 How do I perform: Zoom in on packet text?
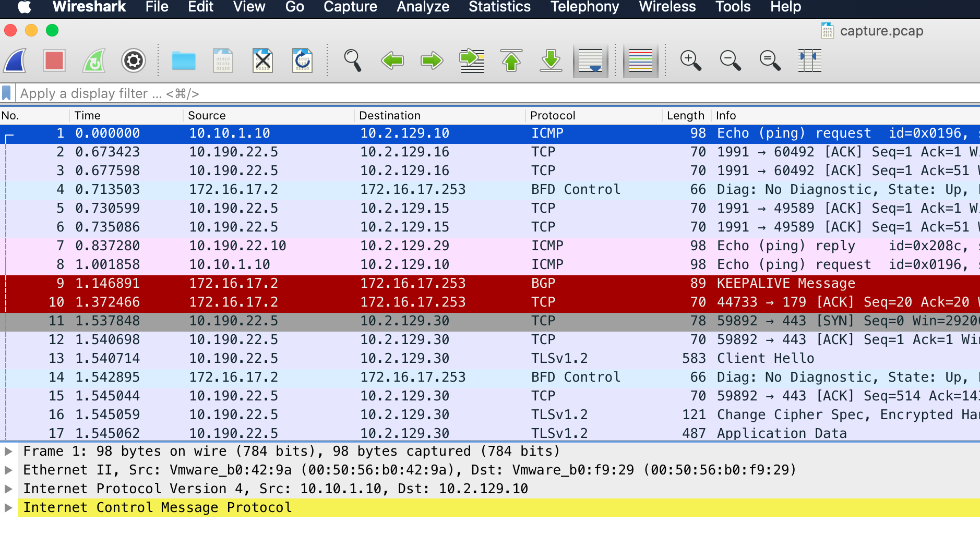point(691,60)
